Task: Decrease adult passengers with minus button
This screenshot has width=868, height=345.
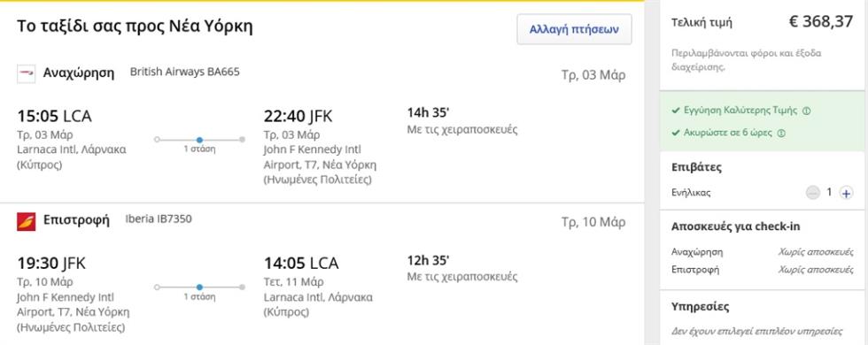Action: (813, 193)
